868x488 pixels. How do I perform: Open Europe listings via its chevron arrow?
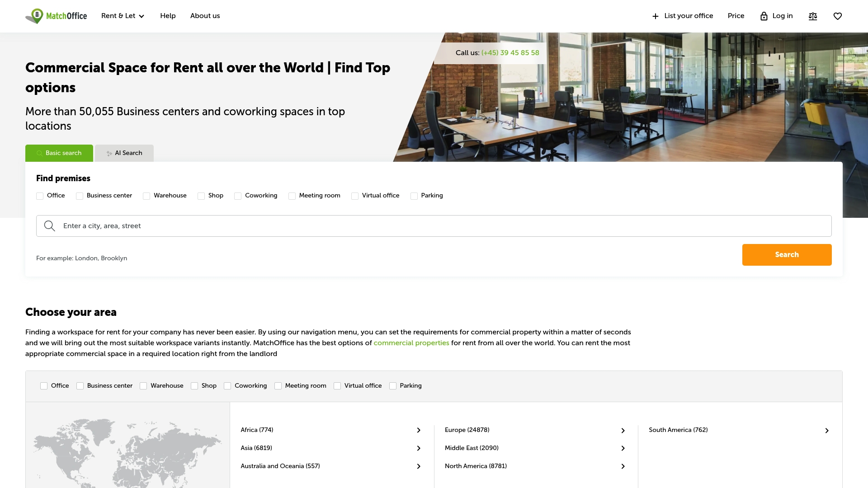tap(623, 430)
